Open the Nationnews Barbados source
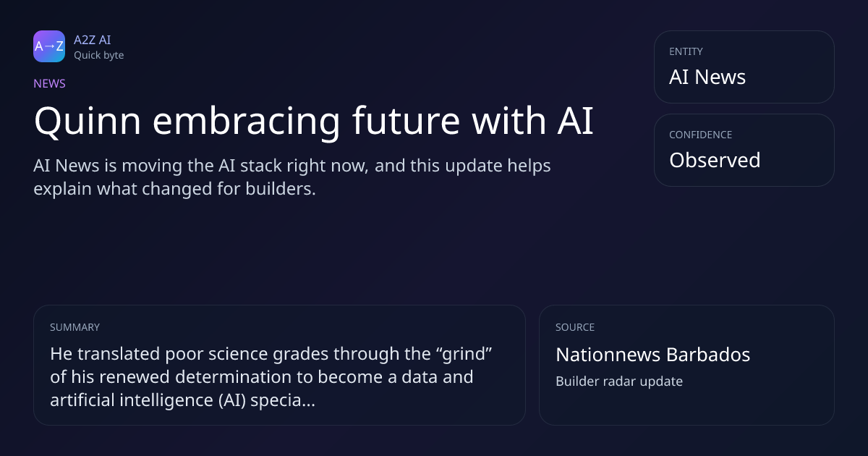The image size is (868, 456). coord(652,355)
